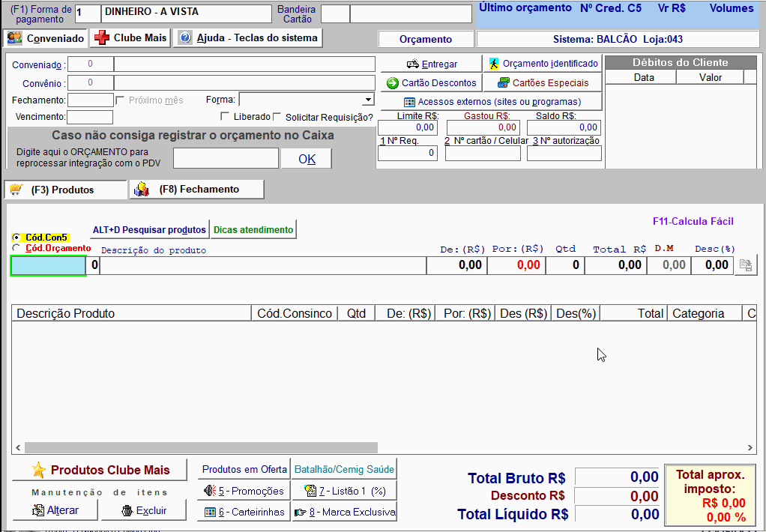Click the Categoria column header
This screenshot has height=532, width=766.
pyautogui.click(x=705, y=313)
